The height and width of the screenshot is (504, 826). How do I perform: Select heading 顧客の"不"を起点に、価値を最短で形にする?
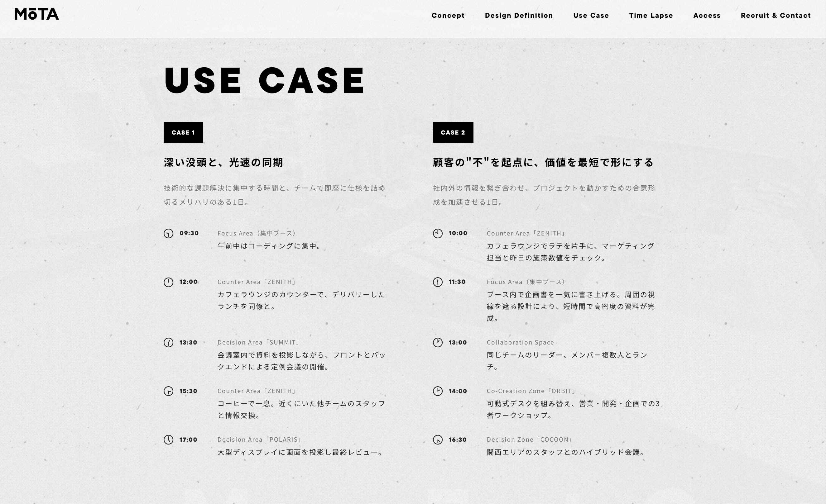(x=543, y=163)
